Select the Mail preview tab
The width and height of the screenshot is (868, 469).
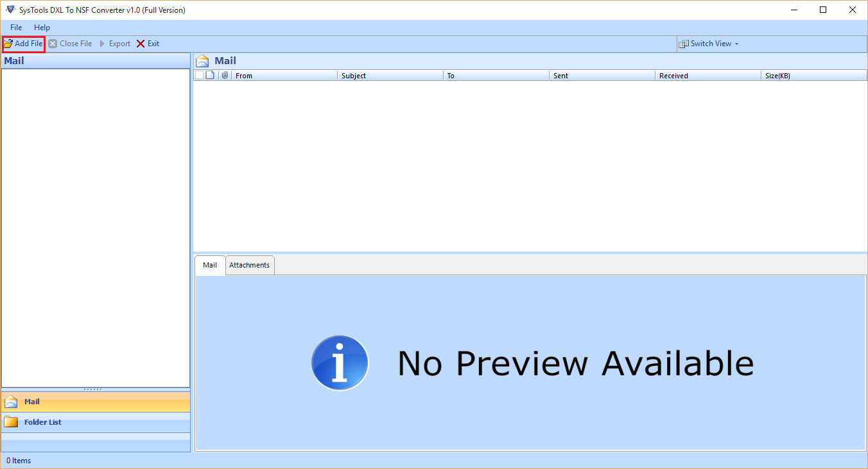tap(210, 265)
